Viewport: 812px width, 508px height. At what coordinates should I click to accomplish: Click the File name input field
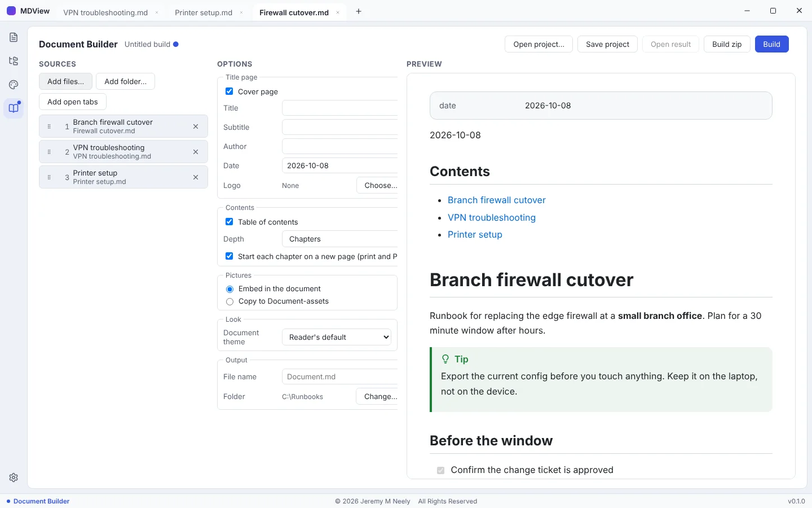click(340, 376)
